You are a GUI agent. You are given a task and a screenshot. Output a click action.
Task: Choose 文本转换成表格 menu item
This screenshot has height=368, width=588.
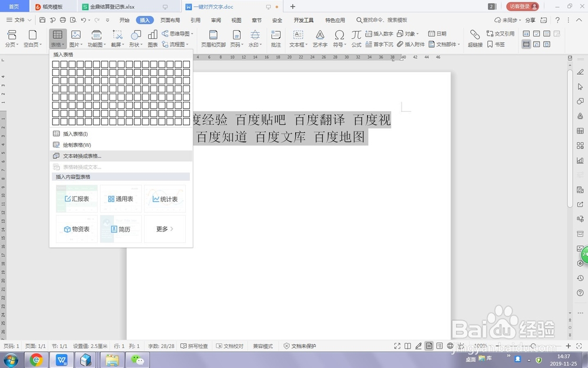tap(121, 156)
